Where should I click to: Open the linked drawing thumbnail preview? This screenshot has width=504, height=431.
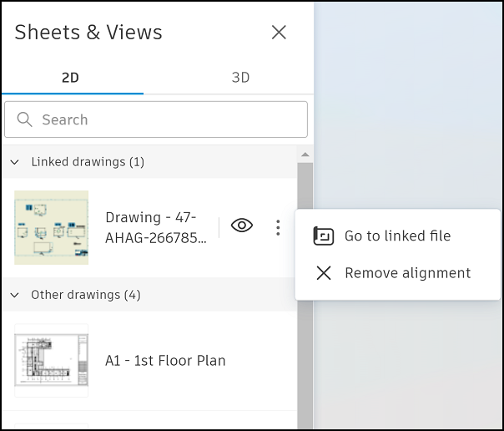[51, 227]
